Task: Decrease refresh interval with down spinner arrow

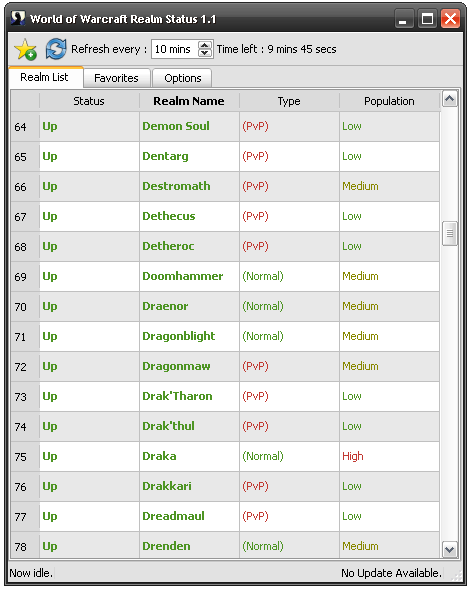Action: 204,53
